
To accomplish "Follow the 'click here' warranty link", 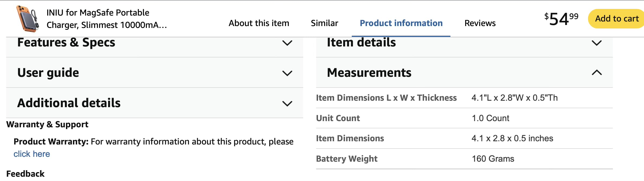I will click(32, 154).
